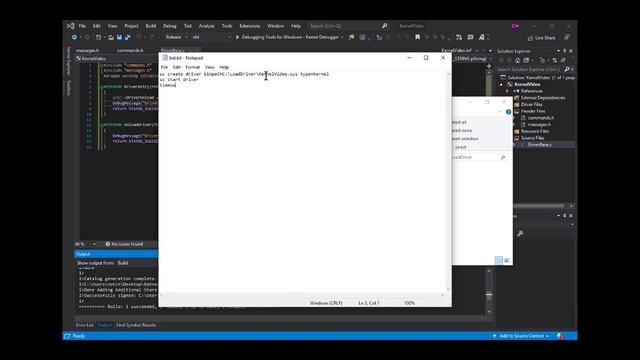Open the Build menu in Visual Studio
Image resolution: width=640 pixels, height=360 pixels.
click(x=151, y=26)
